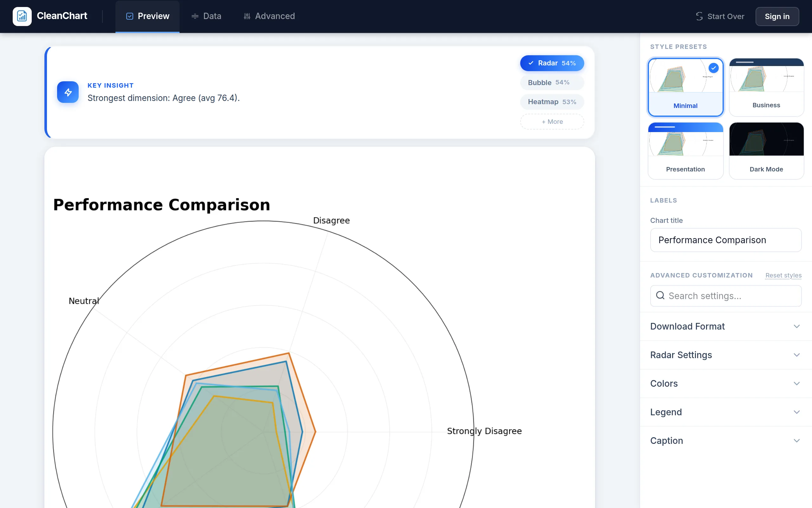This screenshot has width=812, height=508.
Task: Choose the Minimal style preset
Action: (x=685, y=87)
